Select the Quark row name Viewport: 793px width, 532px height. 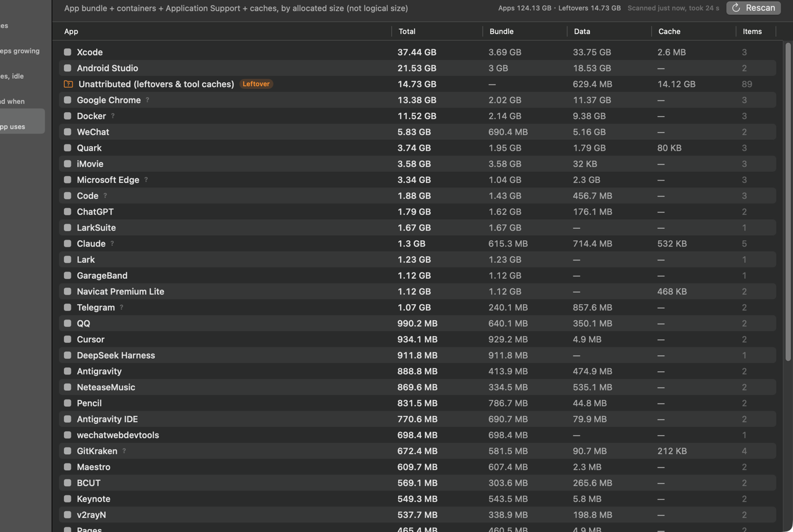click(x=89, y=148)
